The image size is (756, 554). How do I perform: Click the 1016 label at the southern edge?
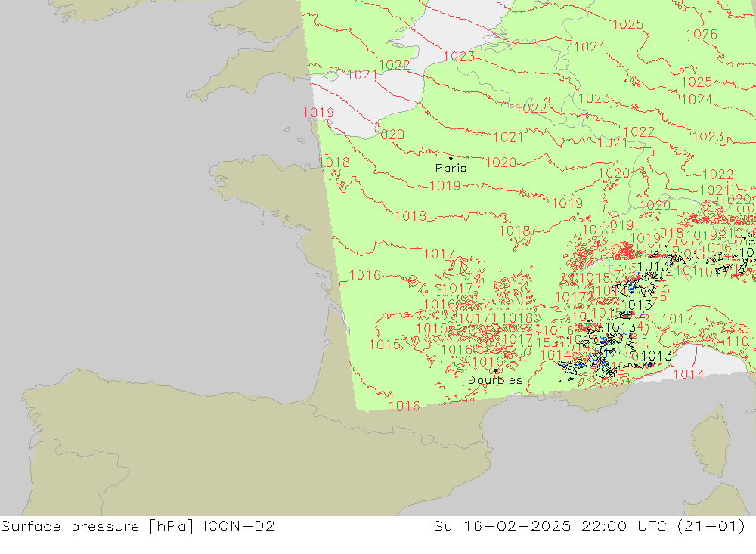404,407
